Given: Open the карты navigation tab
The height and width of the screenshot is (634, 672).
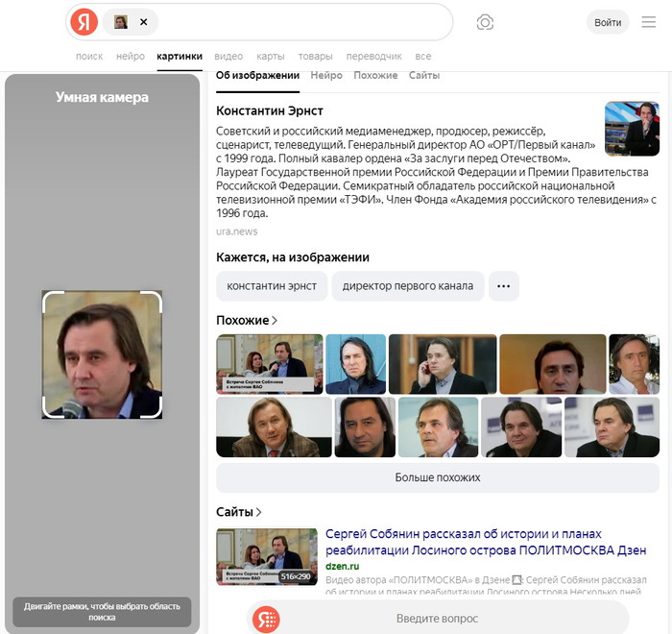Looking at the screenshot, I should coord(271,57).
